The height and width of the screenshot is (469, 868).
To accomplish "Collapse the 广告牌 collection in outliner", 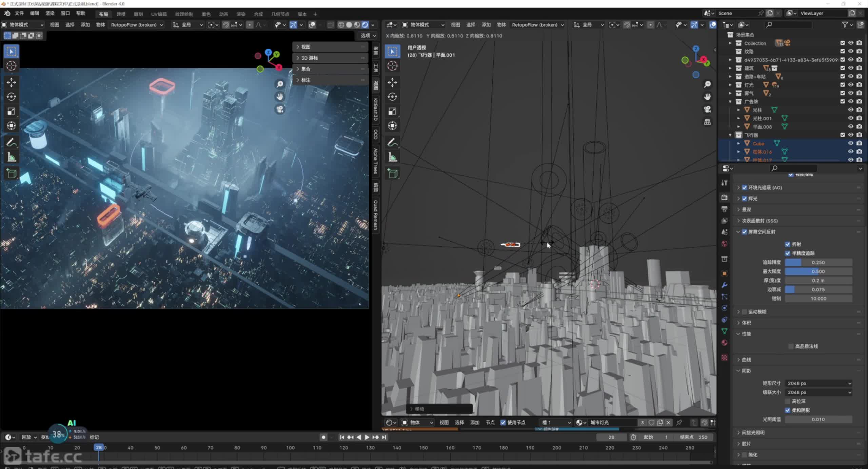I will [730, 102].
